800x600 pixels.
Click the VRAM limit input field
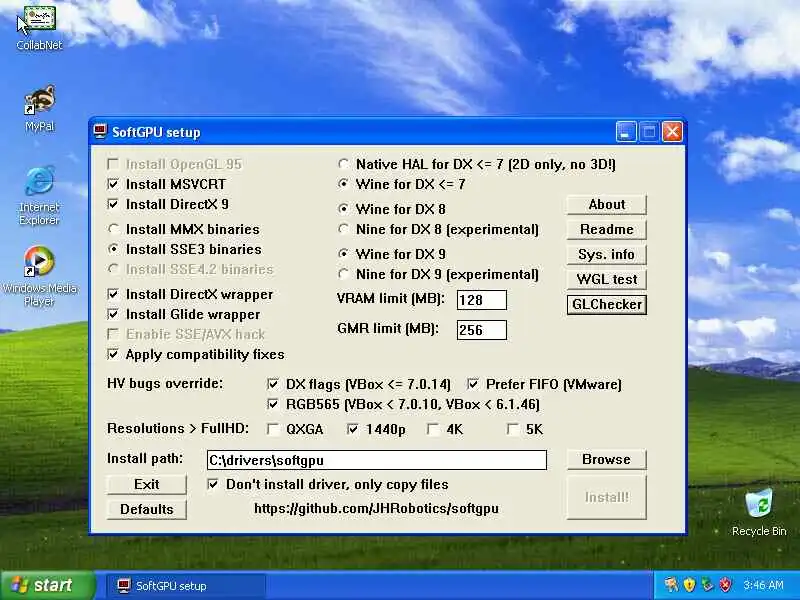tap(482, 300)
